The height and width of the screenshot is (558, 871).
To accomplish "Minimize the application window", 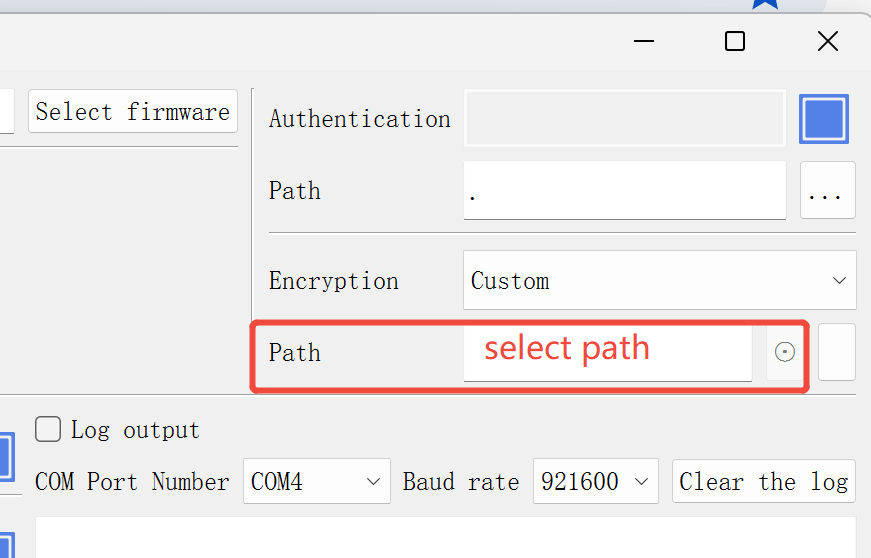I will tap(644, 41).
